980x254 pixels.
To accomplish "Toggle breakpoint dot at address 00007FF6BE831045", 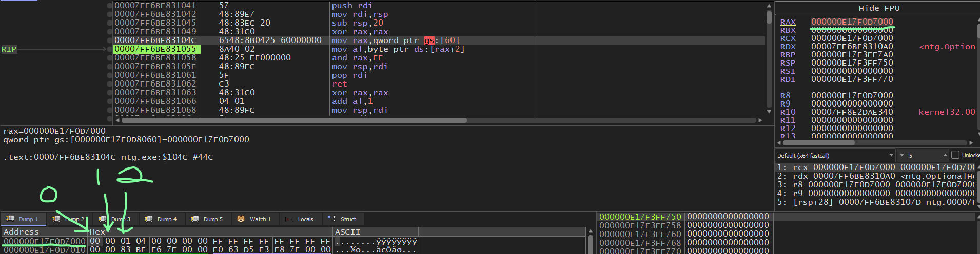I will (x=109, y=23).
